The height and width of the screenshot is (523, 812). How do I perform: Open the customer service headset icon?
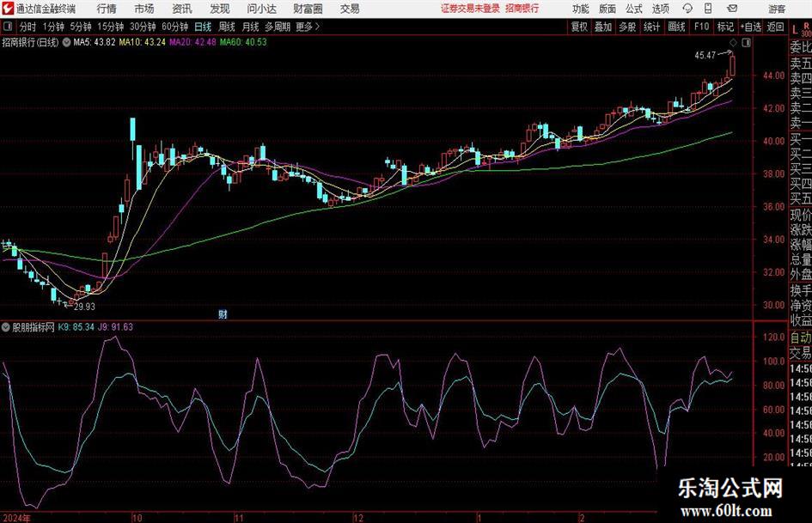687,9
